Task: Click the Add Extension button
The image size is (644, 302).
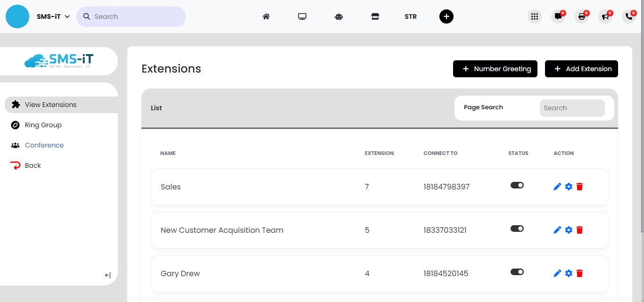Action: coord(581,69)
